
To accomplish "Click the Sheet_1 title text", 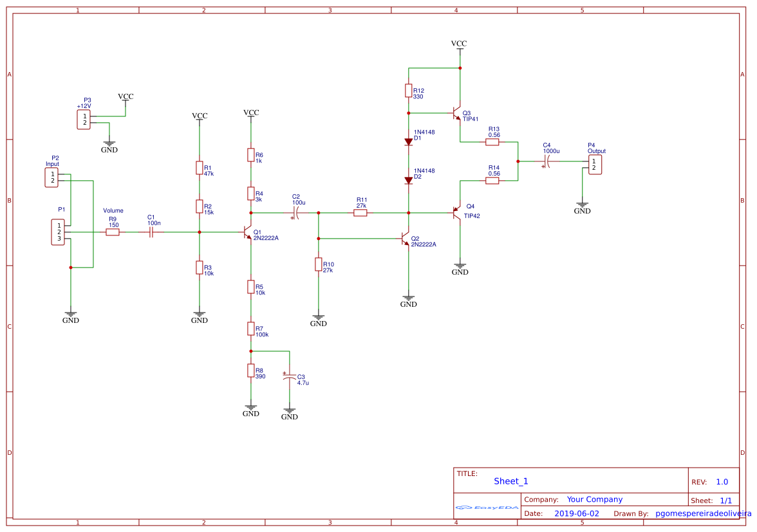I will point(510,481).
